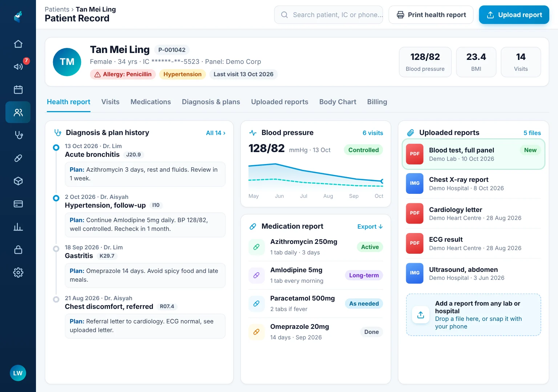This screenshot has height=392, width=558.
Task: Click the Amlodipine 5mg pill icon
Action: pos(256,275)
